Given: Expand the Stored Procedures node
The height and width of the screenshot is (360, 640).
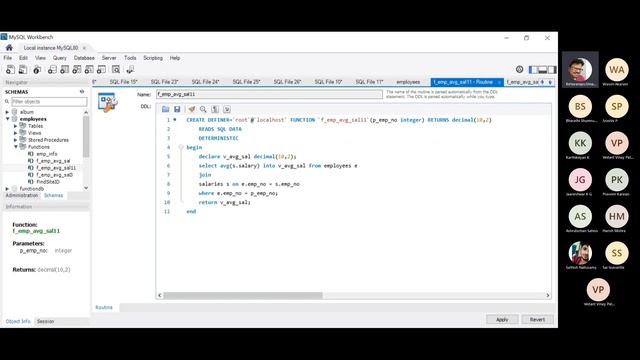Looking at the screenshot, I should [x=16, y=140].
